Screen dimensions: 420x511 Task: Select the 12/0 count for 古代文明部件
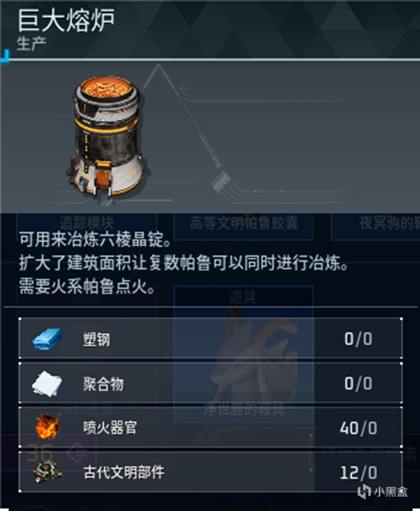tap(358, 473)
